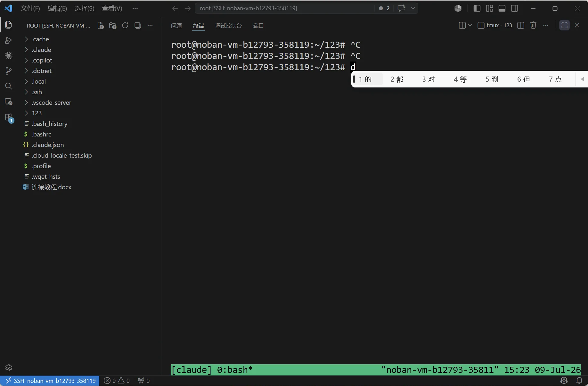Toggle the primary side bar layout

click(x=477, y=8)
